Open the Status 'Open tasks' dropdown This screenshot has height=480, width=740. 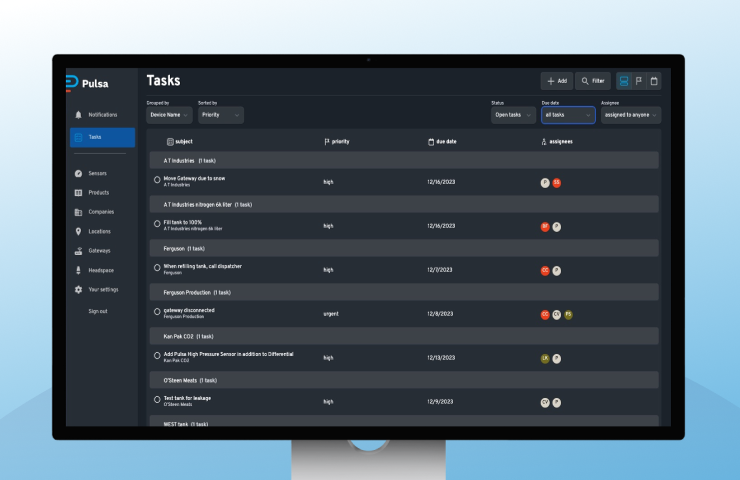pyautogui.click(x=513, y=115)
